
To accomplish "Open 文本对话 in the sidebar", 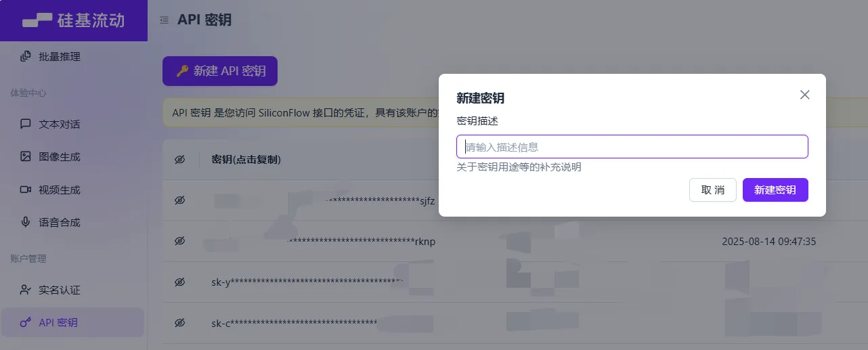I will point(60,125).
